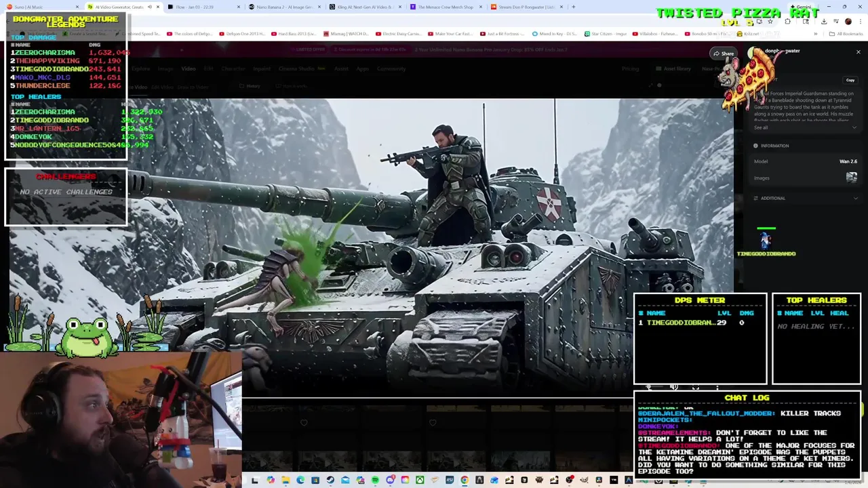868x488 pixels.
Task: Open the Nano Banana 2 AI Image tab
Action: pos(285,7)
